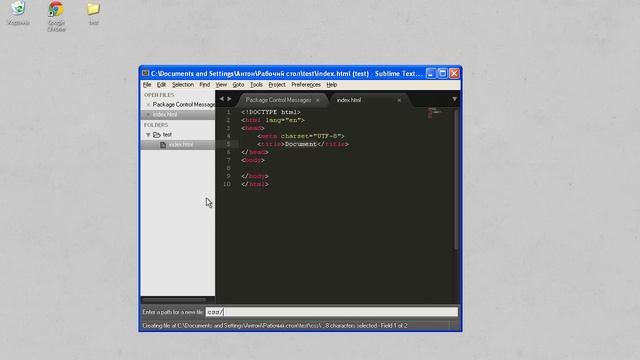
Task: Select the test folder in the sidebar
Action: (167, 135)
